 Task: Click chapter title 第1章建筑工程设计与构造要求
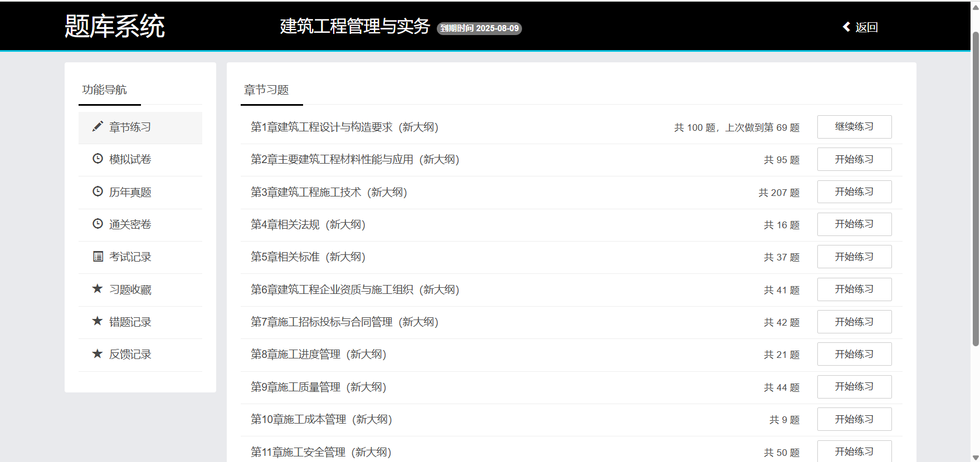pos(344,127)
